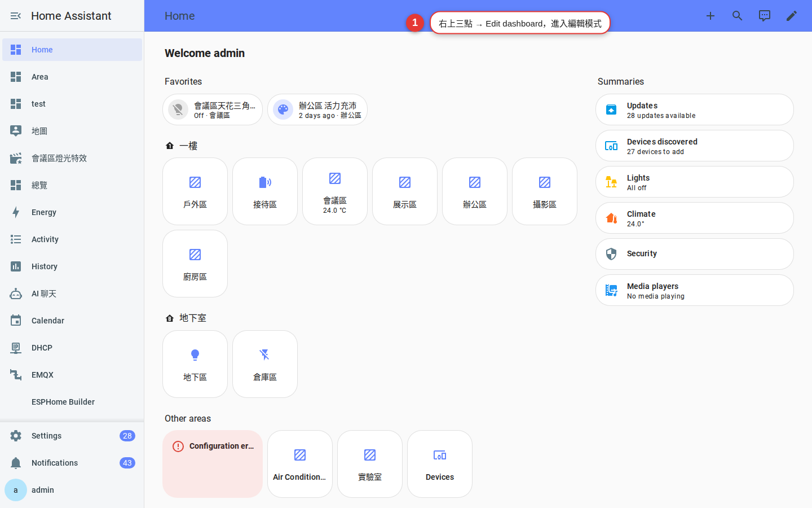Open 展示區 area card
Image resolution: width=812 pixels, height=508 pixels.
coord(405,191)
